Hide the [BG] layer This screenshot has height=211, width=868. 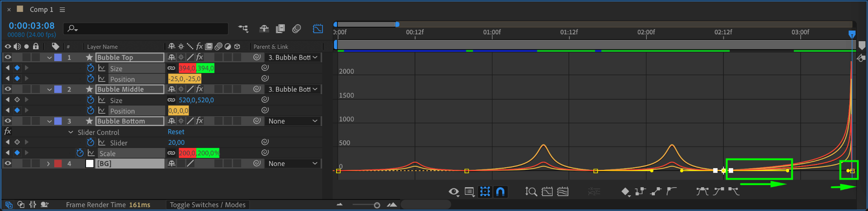point(8,163)
